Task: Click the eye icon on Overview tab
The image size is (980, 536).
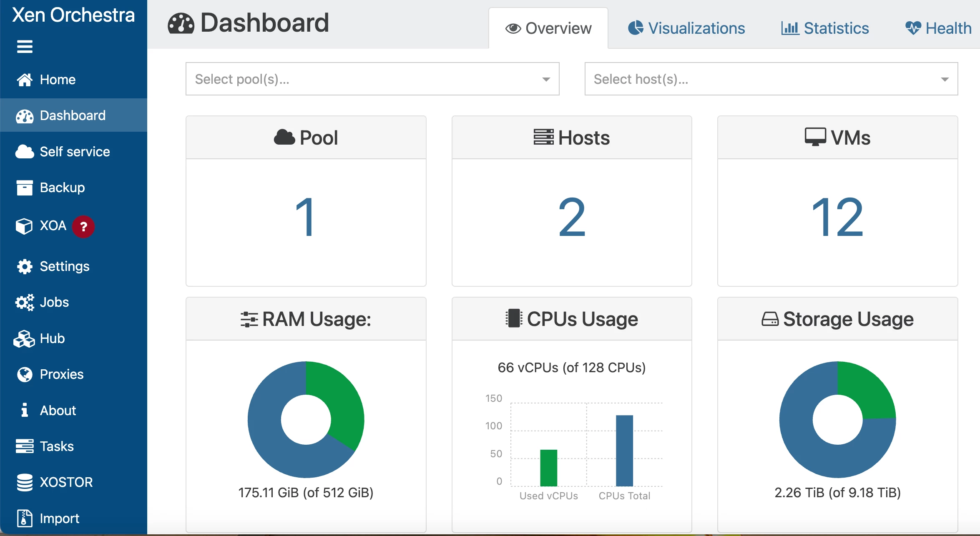Action: pyautogui.click(x=513, y=28)
